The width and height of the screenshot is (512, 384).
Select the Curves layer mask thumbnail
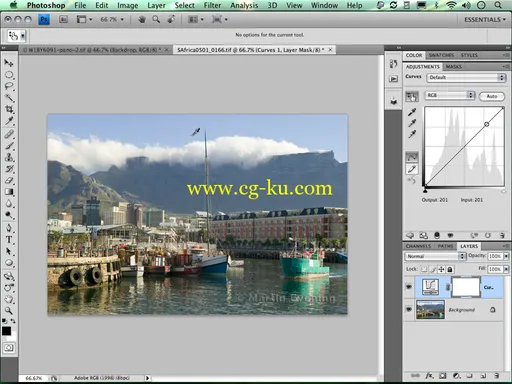coord(465,287)
